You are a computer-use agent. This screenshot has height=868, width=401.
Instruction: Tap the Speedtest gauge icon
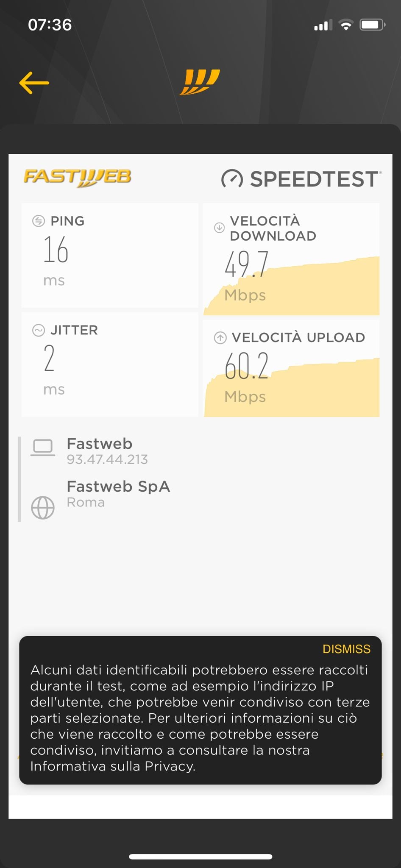[232, 179]
